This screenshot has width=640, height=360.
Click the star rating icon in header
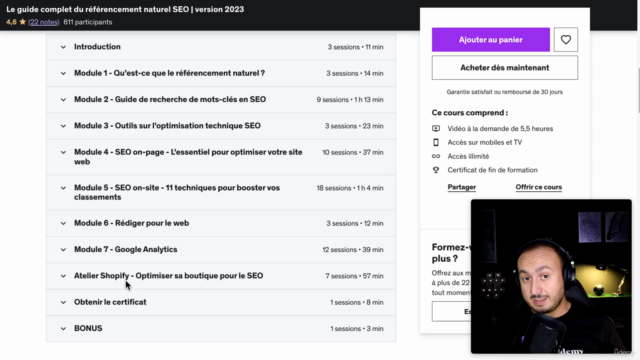pyautogui.click(x=22, y=22)
